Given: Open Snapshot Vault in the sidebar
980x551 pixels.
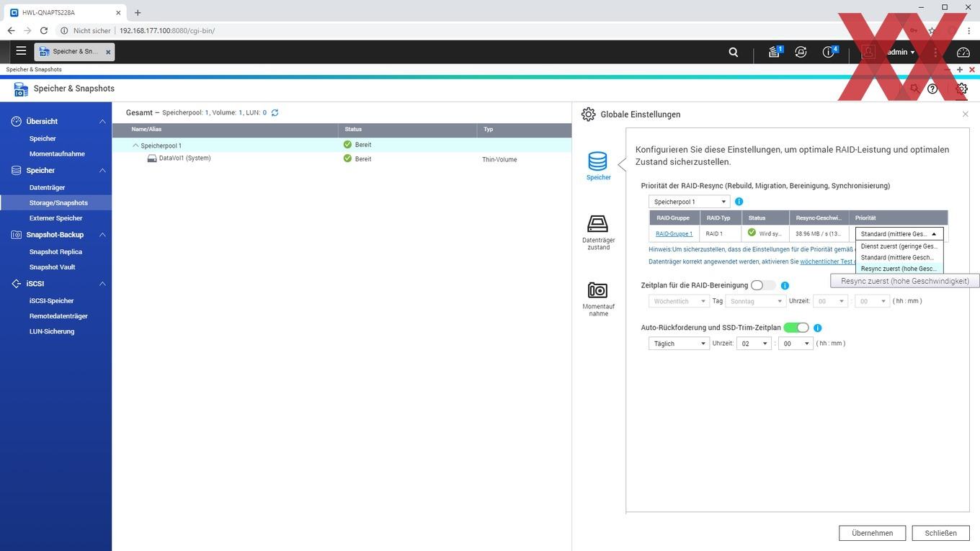Looking at the screenshot, I should (52, 267).
